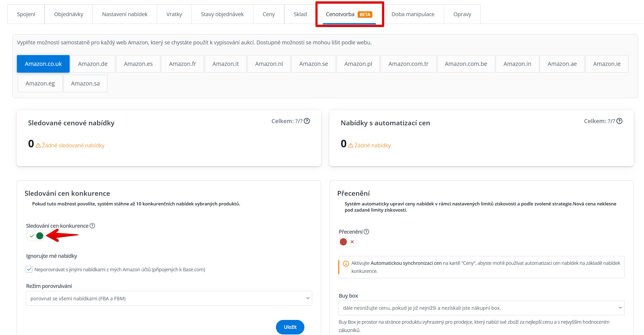Click warning icon beside Žádné sledované nabídky
Screen dimensions: 644x335
click(38, 145)
